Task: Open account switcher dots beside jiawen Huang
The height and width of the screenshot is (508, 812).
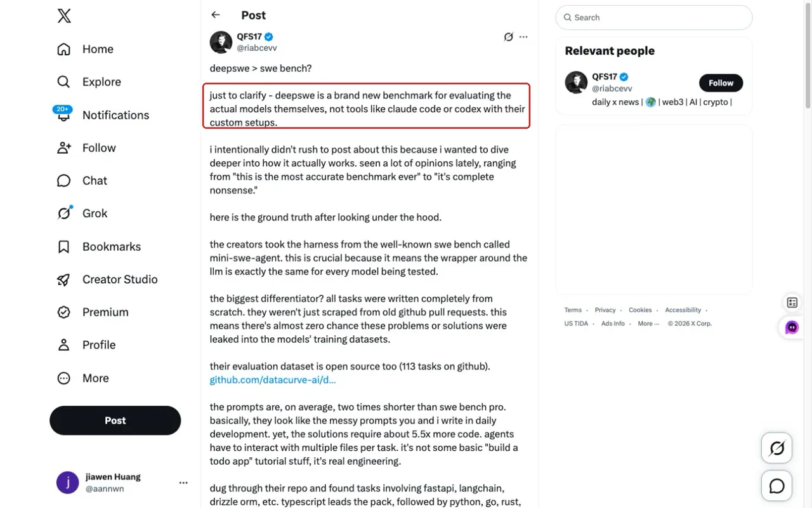Action: pyautogui.click(x=183, y=483)
